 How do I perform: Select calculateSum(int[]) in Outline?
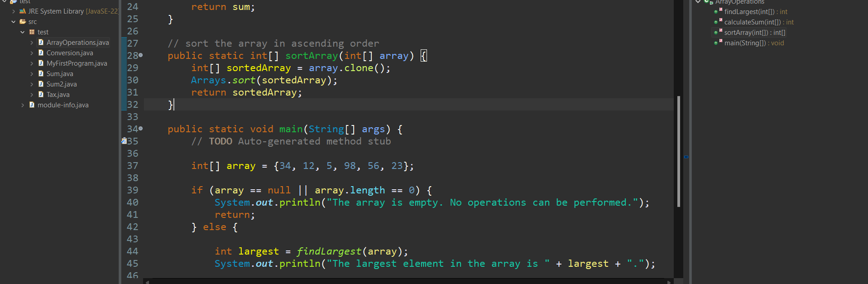(759, 22)
